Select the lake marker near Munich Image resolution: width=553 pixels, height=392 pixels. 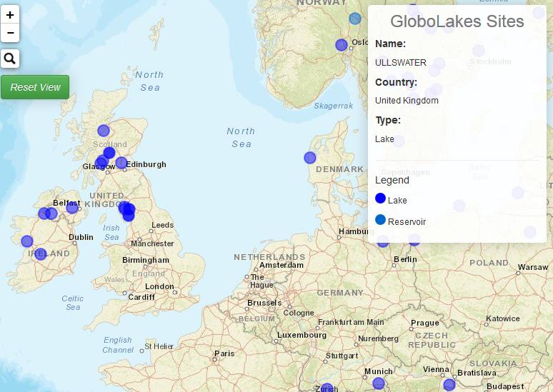[379, 383]
